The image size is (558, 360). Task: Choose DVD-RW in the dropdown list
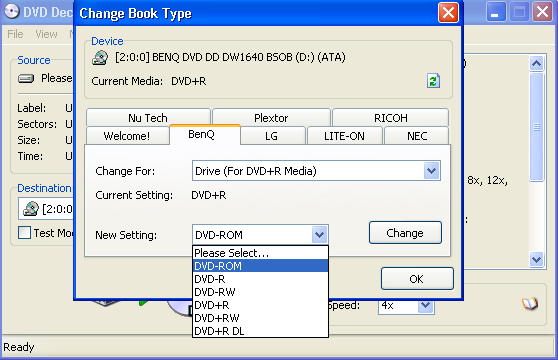click(x=260, y=292)
